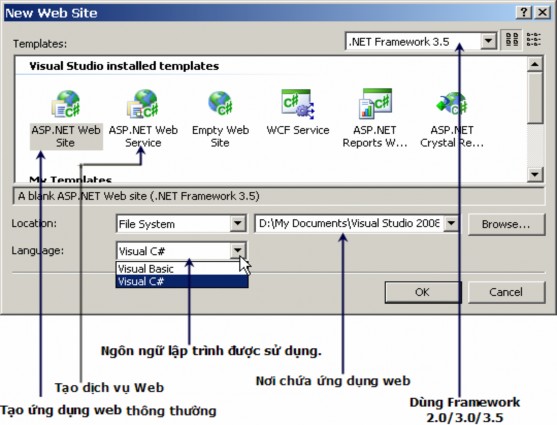Screen dimensions: 557x425
Task: Collapse the Language dropdown arrow
Action: tap(237, 251)
